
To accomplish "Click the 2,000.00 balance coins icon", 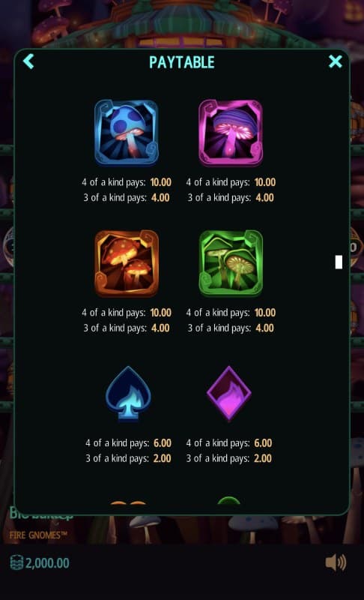I will [16, 563].
